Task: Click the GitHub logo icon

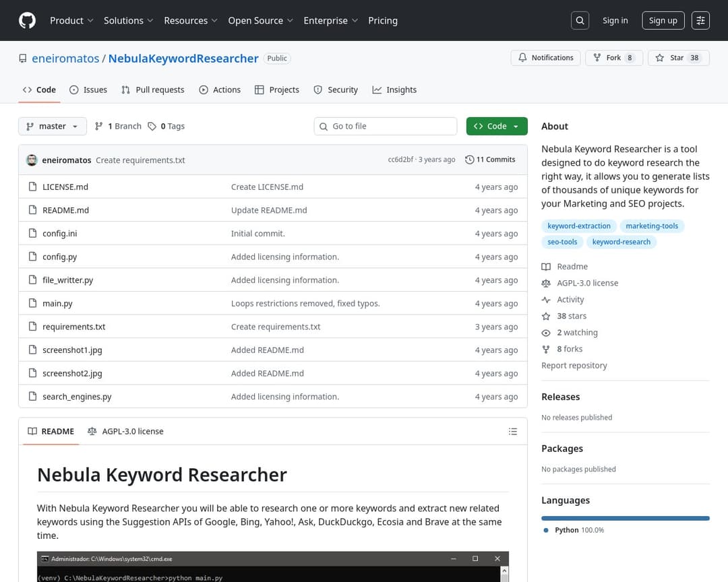Action: click(26, 20)
